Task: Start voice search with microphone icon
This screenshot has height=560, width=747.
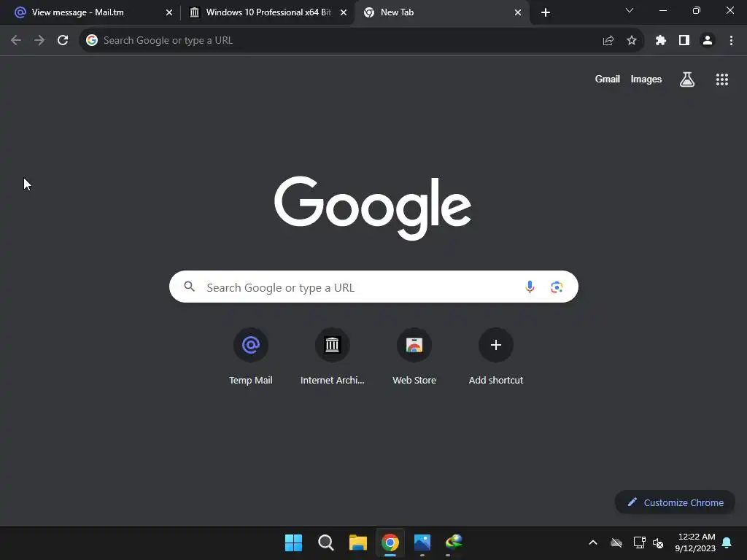Action: click(x=530, y=287)
